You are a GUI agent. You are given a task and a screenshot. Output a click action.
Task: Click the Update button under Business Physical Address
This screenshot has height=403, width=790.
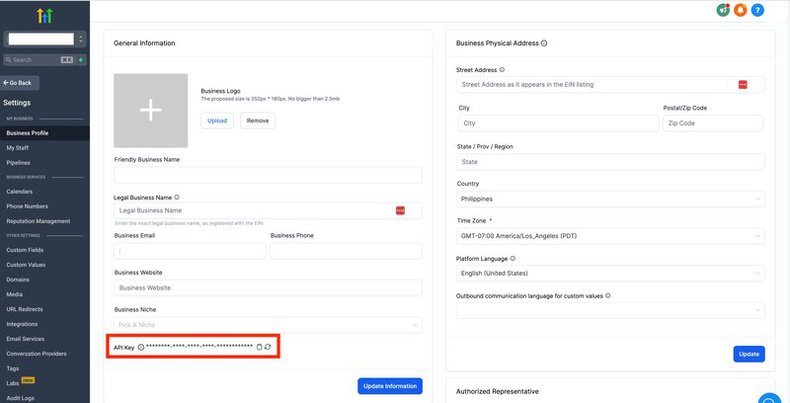tap(749, 354)
